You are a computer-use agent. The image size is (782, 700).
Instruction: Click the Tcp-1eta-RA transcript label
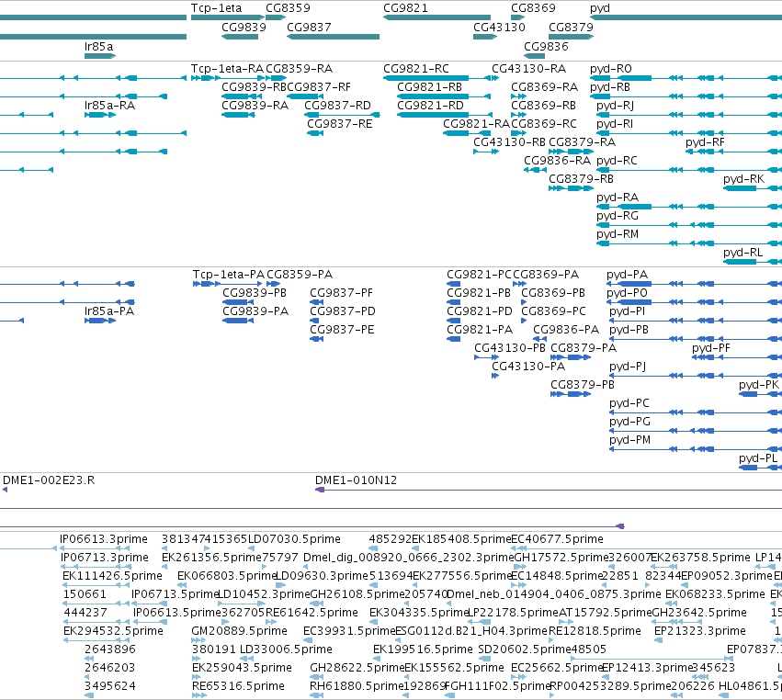coord(227,68)
